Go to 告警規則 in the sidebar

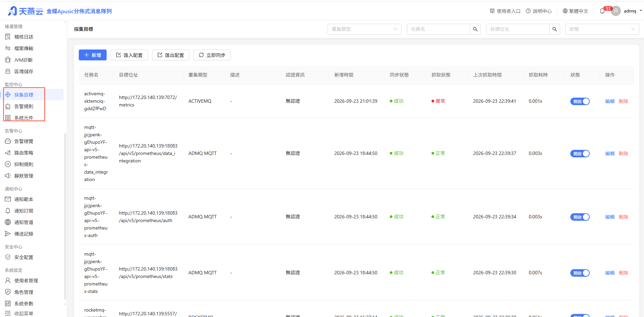24,106
